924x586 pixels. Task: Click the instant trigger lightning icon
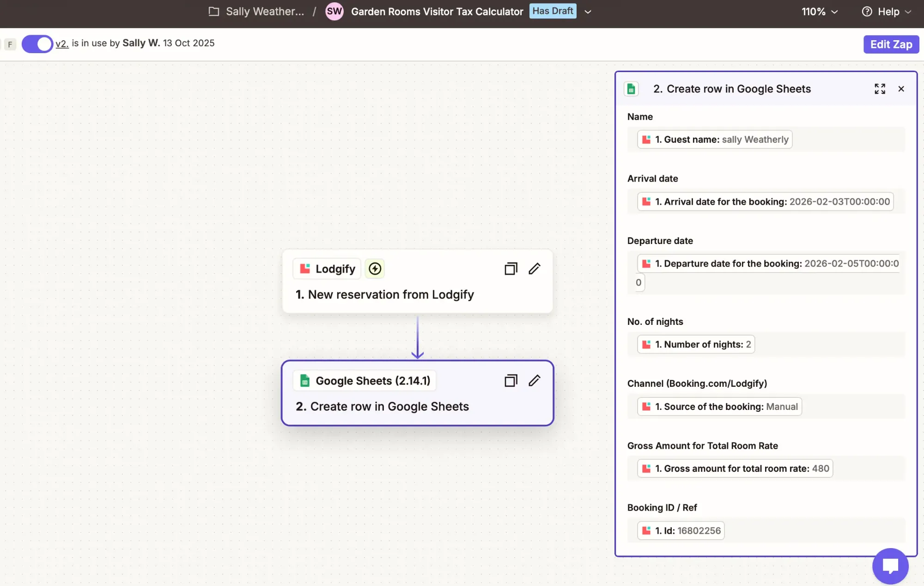[x=375, y=269]
